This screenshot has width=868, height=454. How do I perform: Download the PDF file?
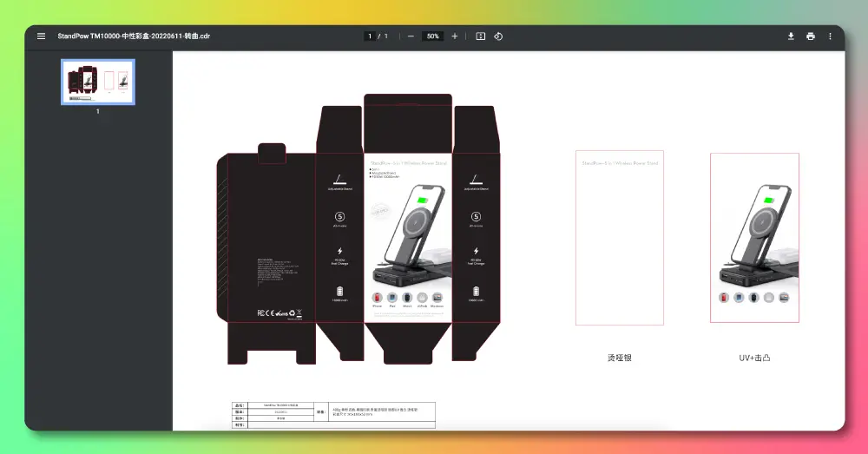click(x=791, y=36)
